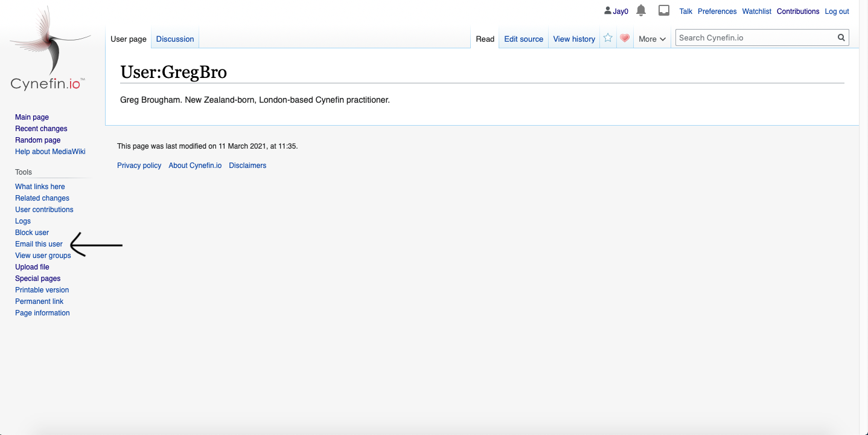Open the notifications bell icon
Viewport: 868px width, 435px height.
click(x=641, y=11)
